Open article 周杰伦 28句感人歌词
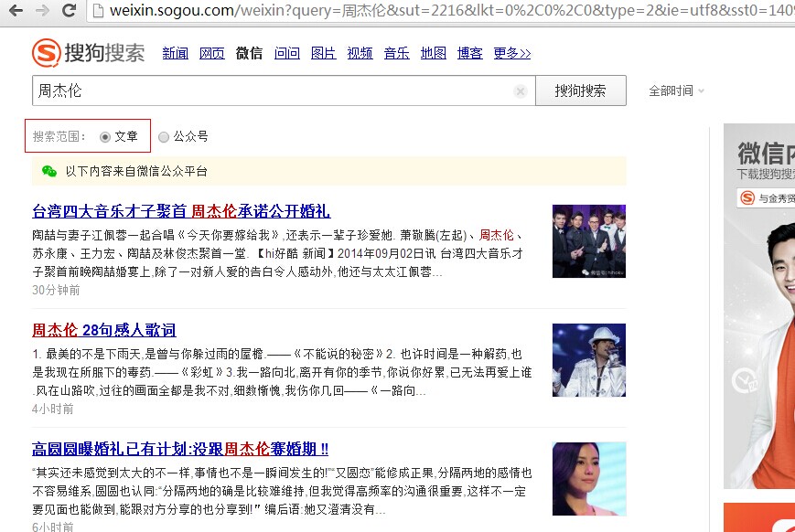This screenshot has width=795, height=532. point(104,330)
